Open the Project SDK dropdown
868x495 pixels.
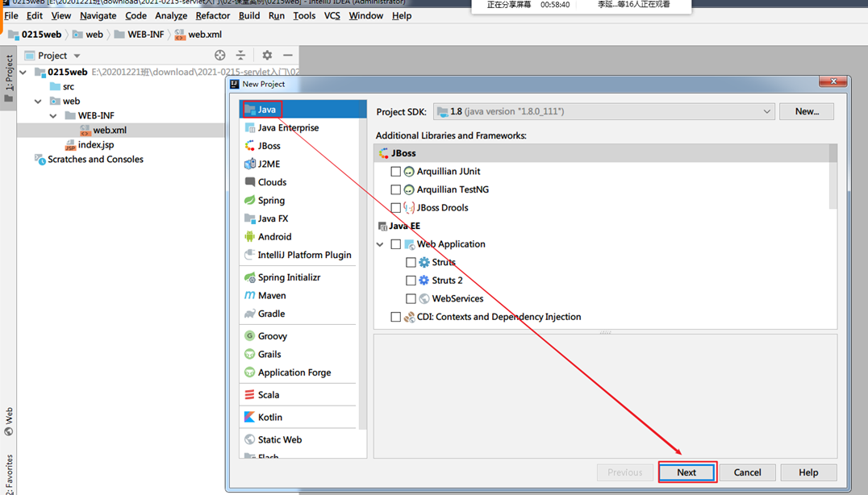604,112
